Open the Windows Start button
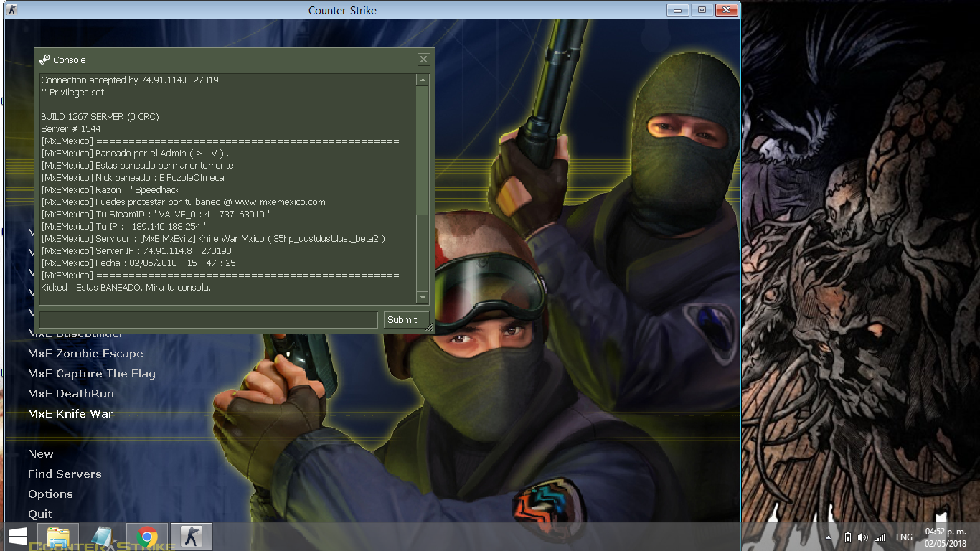The width and height of the screenshot is (980, 551). [x=18, y=537]
